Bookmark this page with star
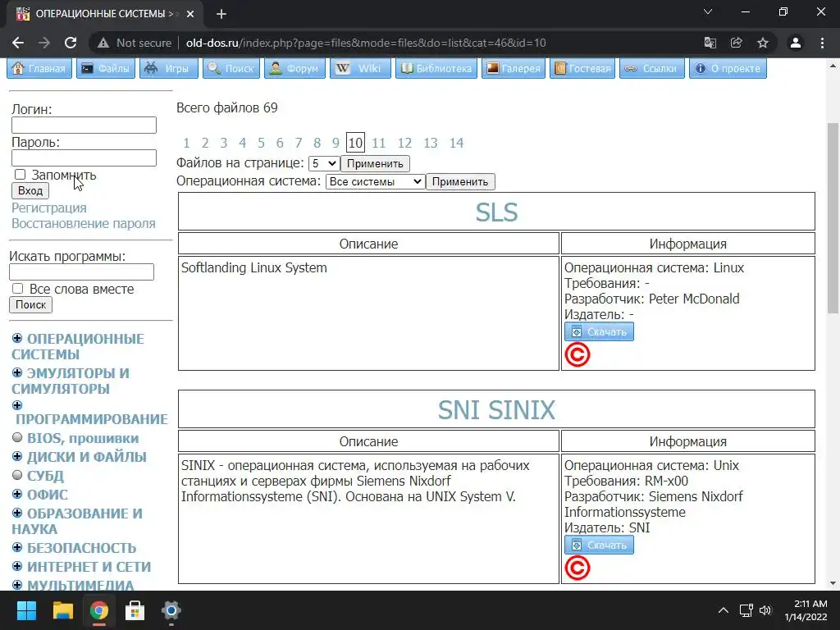The height and width of the screenshot is (630, 840). click(x=763, y=43)
